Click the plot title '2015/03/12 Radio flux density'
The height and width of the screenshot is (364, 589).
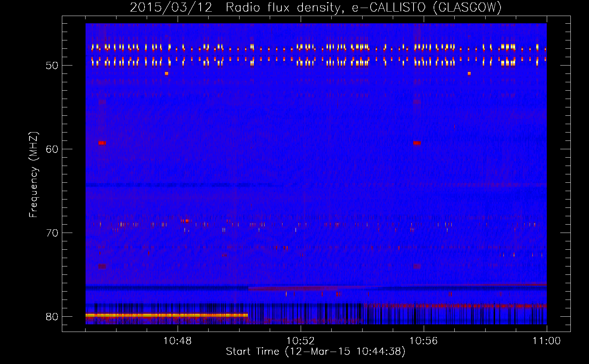pos(316,8)
